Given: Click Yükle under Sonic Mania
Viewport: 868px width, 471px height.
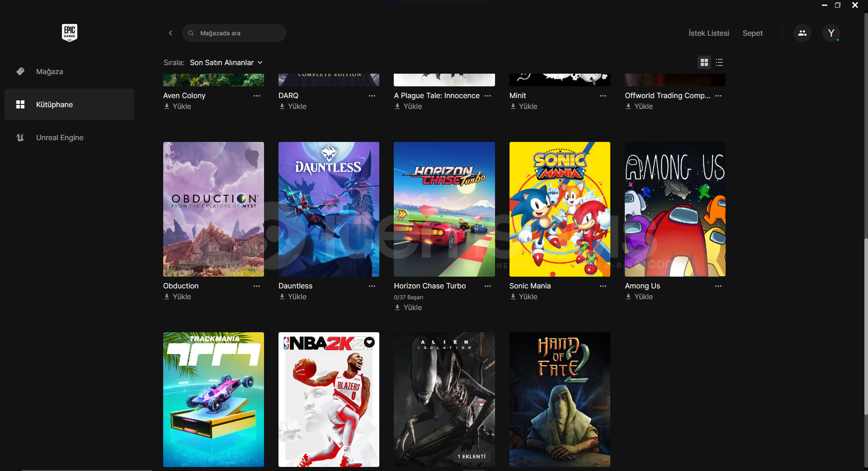Looking at the screenshot, I should [524, 297].
